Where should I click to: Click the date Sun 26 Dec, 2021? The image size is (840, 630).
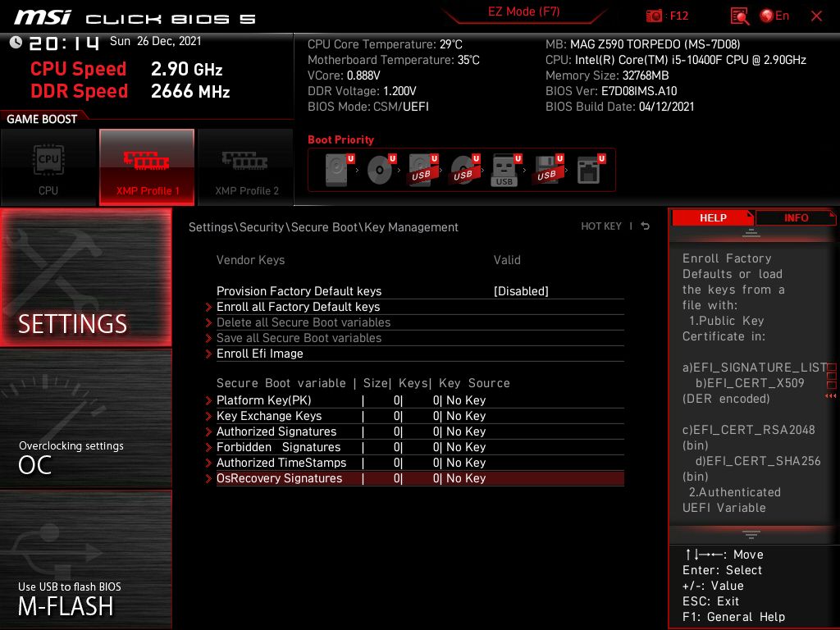click(155, 41)
